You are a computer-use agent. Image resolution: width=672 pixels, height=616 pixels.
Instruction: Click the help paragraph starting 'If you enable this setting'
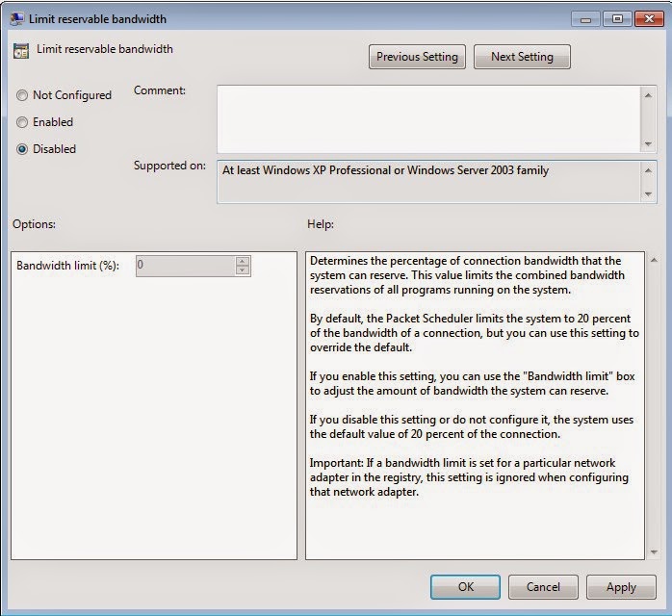point(473,383)
